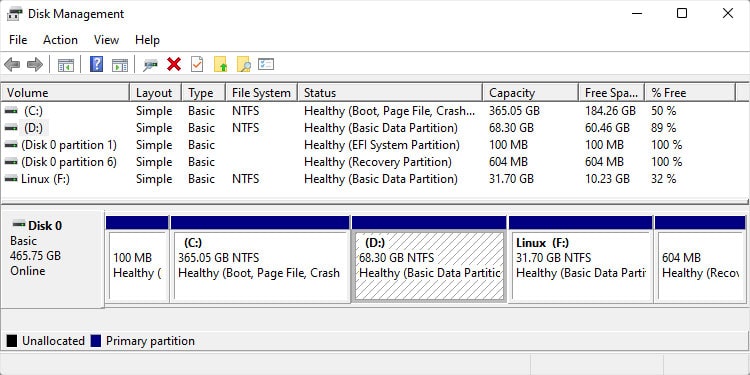
Task: Select the (D:) volume row
Action: [x=375, y=128]
